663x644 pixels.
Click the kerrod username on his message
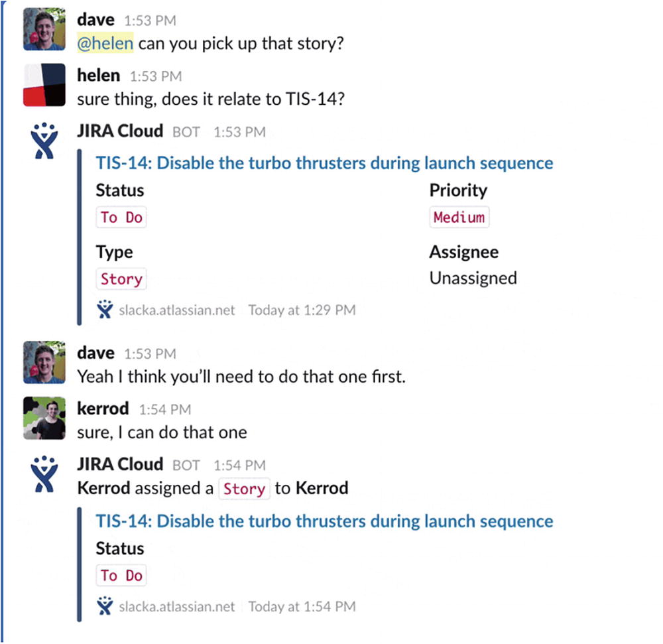point(103,408)
